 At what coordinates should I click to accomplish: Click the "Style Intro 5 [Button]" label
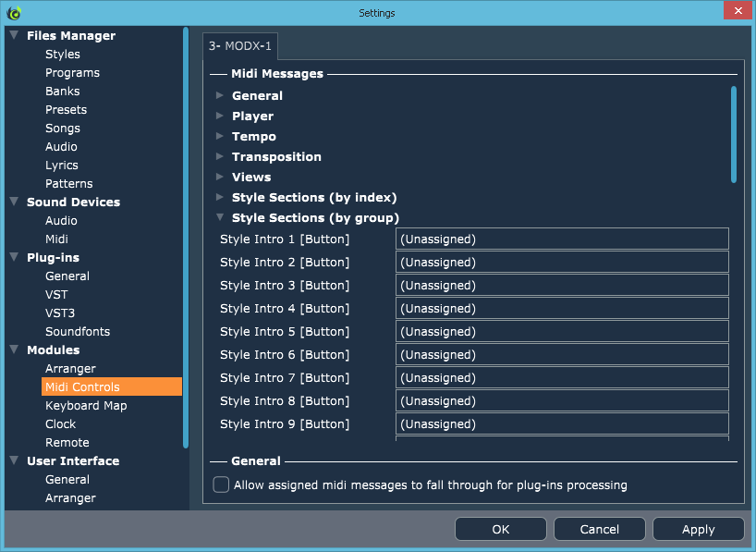pos(285,332)
